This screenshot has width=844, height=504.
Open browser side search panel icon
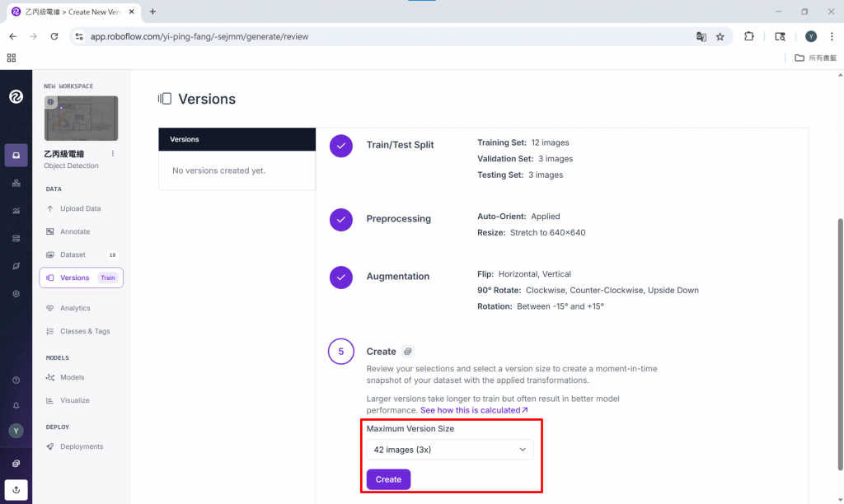(780, 36)
